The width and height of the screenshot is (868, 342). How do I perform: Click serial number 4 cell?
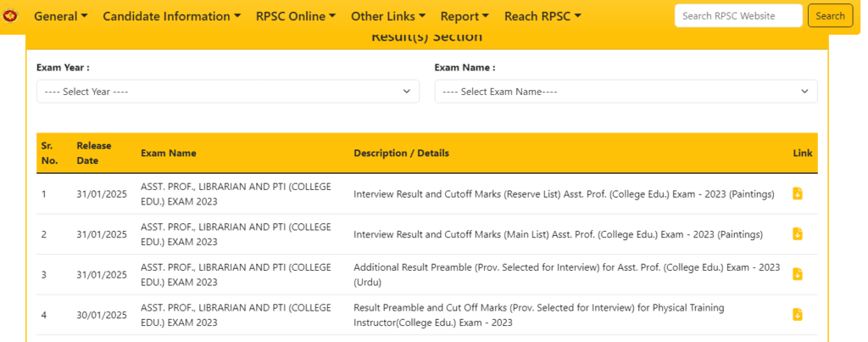[x=44, y=315]
